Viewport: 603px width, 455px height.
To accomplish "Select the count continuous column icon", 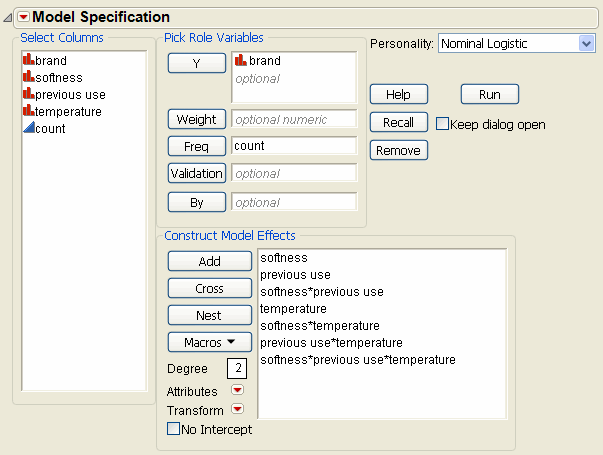I will [27, 128].
